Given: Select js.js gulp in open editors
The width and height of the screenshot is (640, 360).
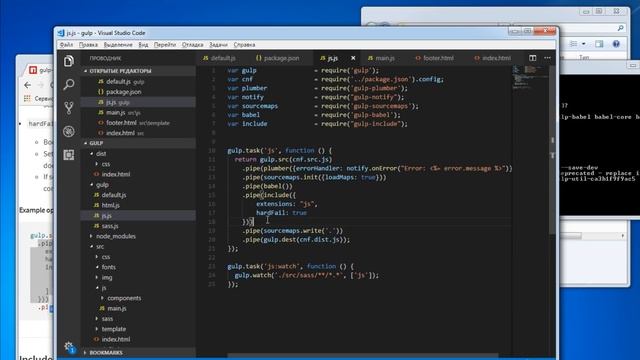Looking at the screenshot, I should coord(138,102).
